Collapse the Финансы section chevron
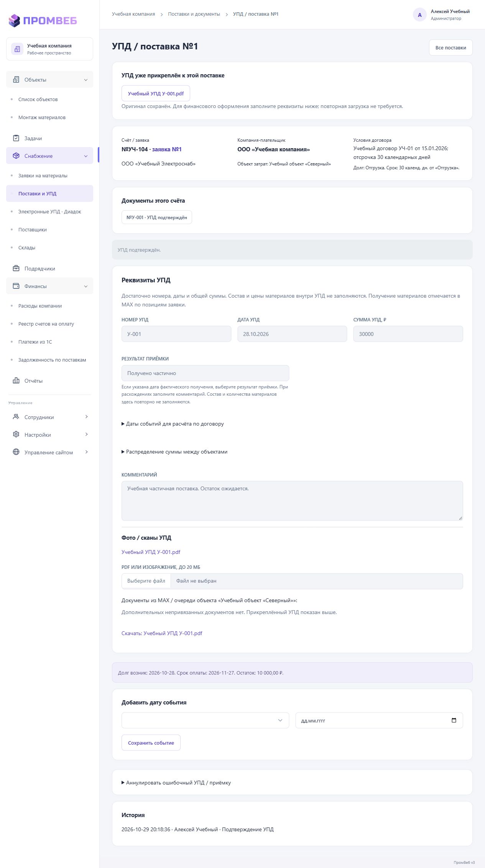The image size is (485, 868). click(86, 286)
